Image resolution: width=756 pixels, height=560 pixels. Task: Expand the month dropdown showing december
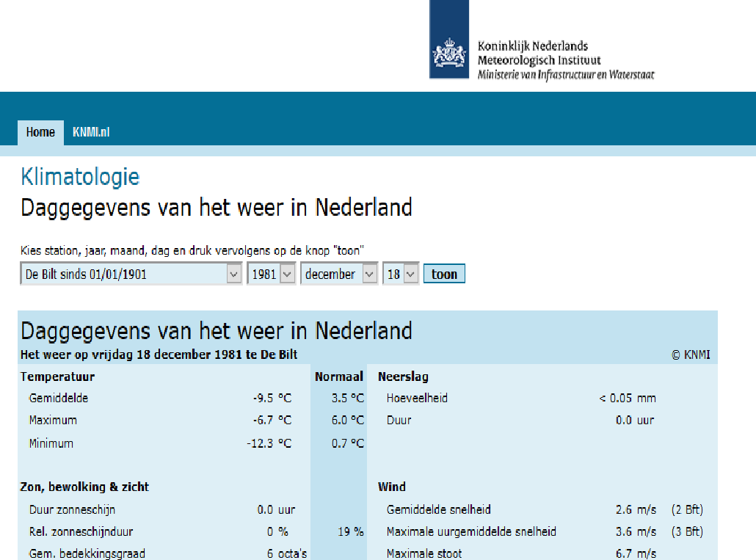(339, 274)
